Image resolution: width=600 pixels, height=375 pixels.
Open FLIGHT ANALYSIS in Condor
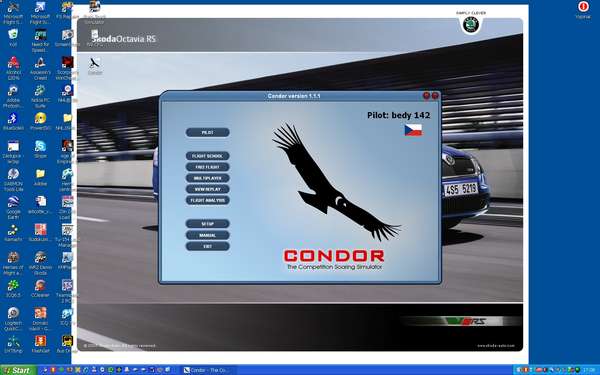[207, 201]
